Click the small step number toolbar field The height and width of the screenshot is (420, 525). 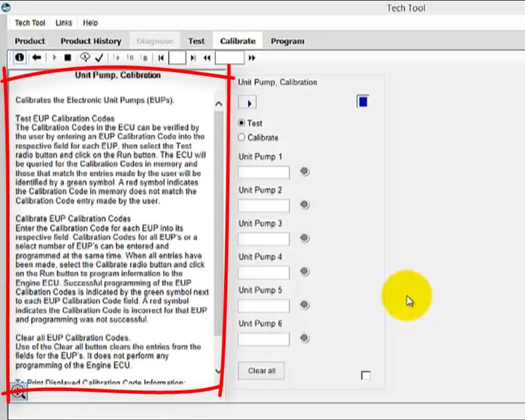point(177,58)
